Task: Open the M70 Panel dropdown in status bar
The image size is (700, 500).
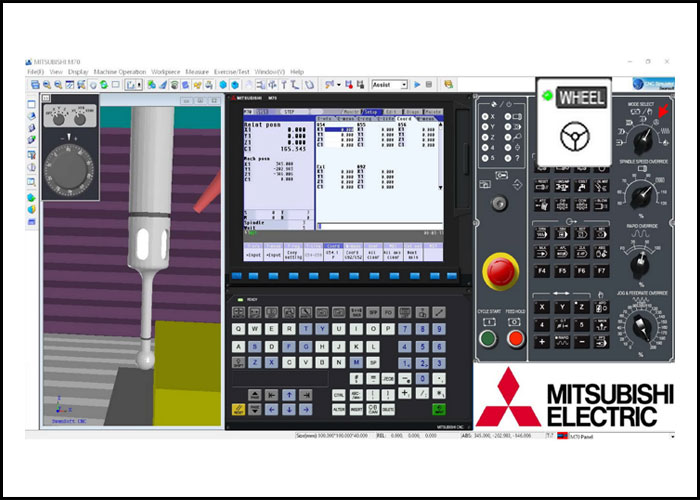Action: click(672, 437)
